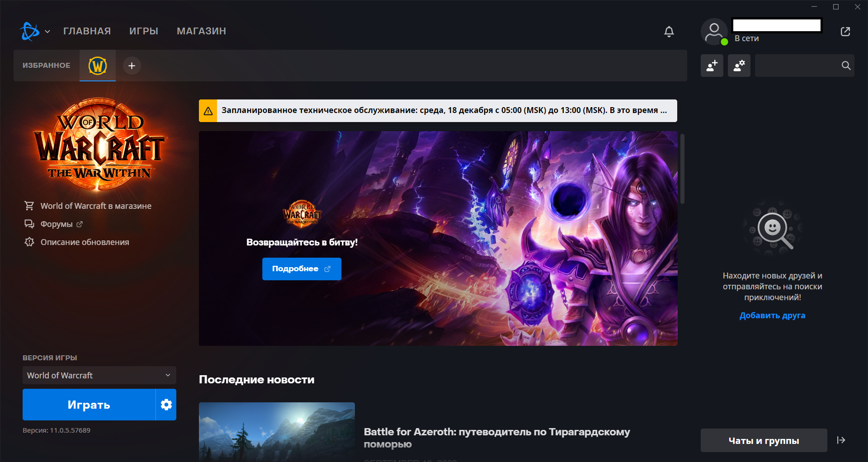The width and height of the screenshot is (868, 462).
Task: Open Описание обновления patch notes
Action: [85, 242]
